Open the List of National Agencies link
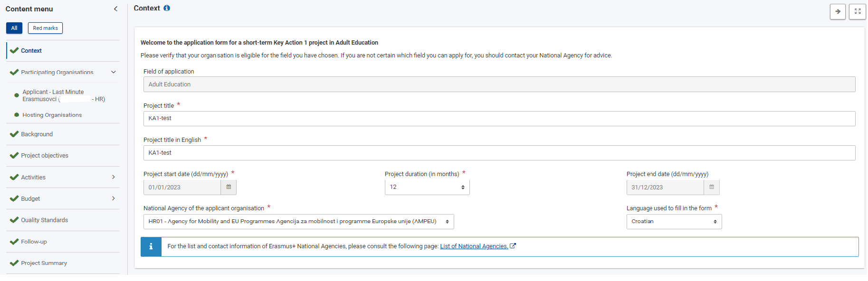The height and width of the screenshot is (281, 868). 473,246
